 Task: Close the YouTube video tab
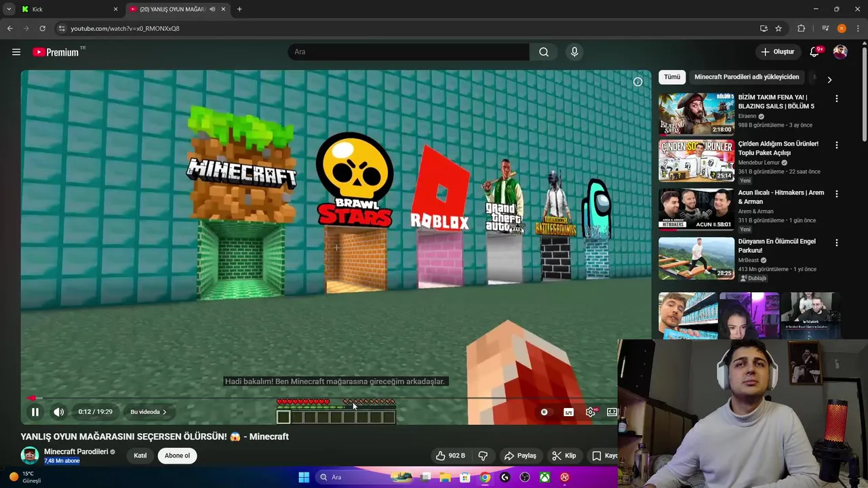pyautogui.click(x=223, y=9)
